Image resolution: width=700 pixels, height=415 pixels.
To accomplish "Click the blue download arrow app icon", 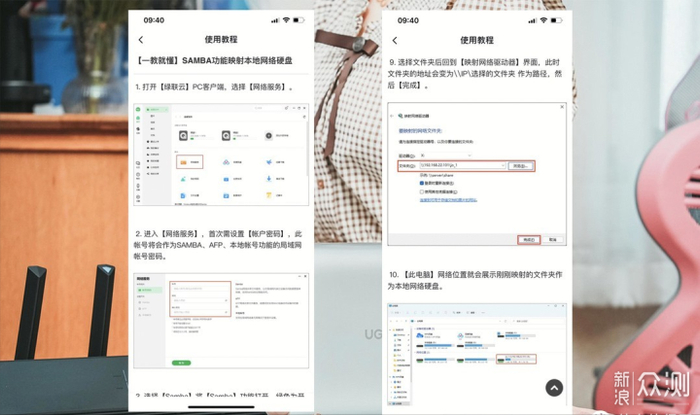I will tap(269, 178).
